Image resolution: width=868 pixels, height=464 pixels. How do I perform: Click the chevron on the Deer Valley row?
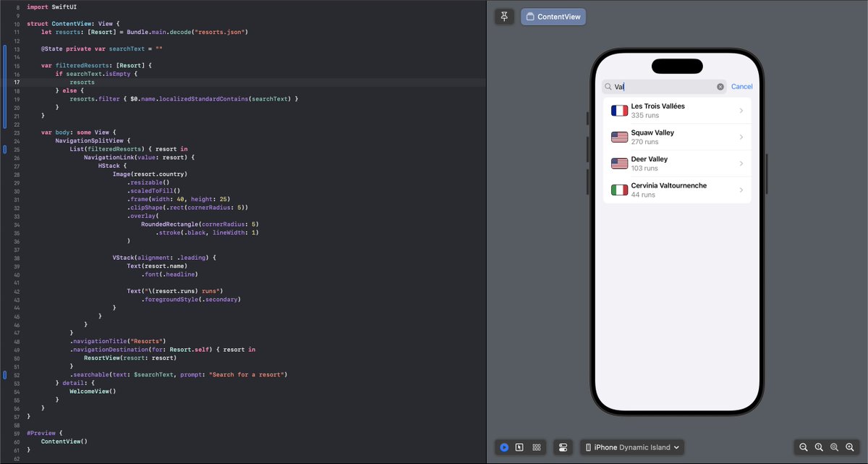pos(741,164)
